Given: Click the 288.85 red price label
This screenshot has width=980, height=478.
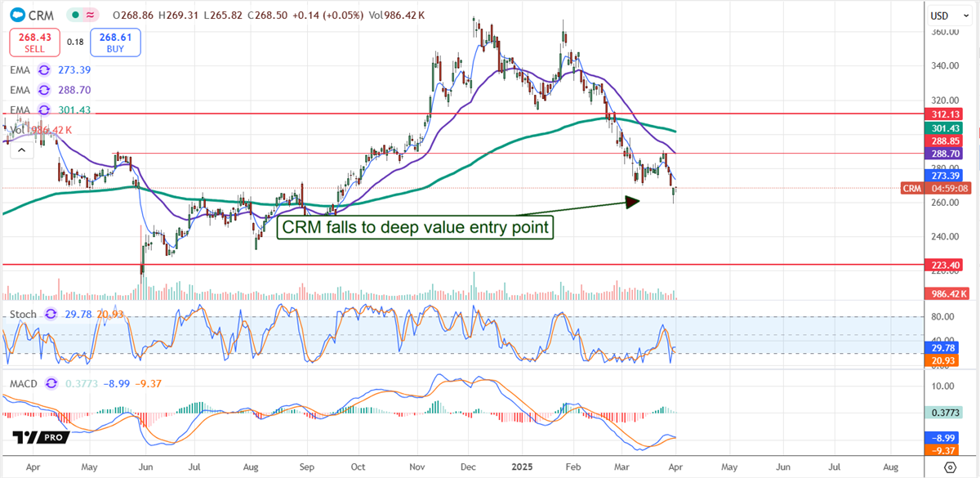Looking at the screenshot, I should [944, 141].
